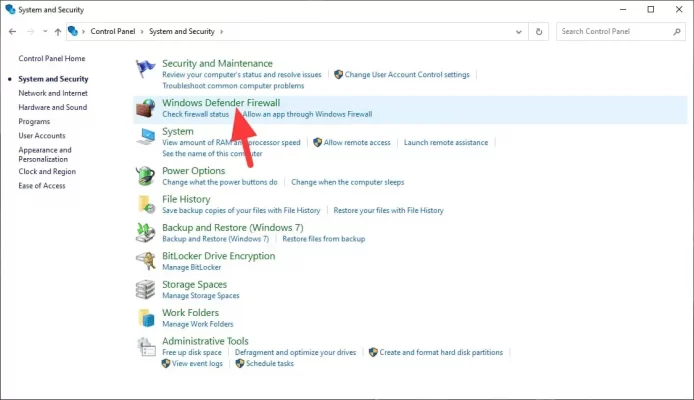Click shield icon beside Create and format partitions
This screenshot has height=400, width=694.
[x=373, y=352]
